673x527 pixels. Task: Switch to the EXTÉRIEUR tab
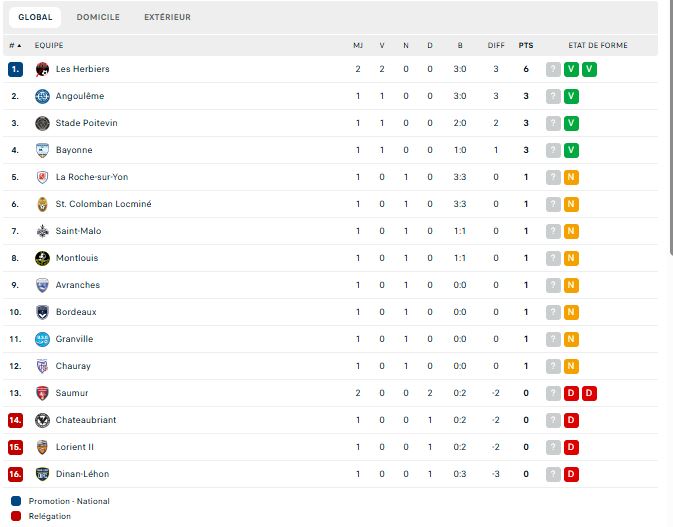[167, 17]
